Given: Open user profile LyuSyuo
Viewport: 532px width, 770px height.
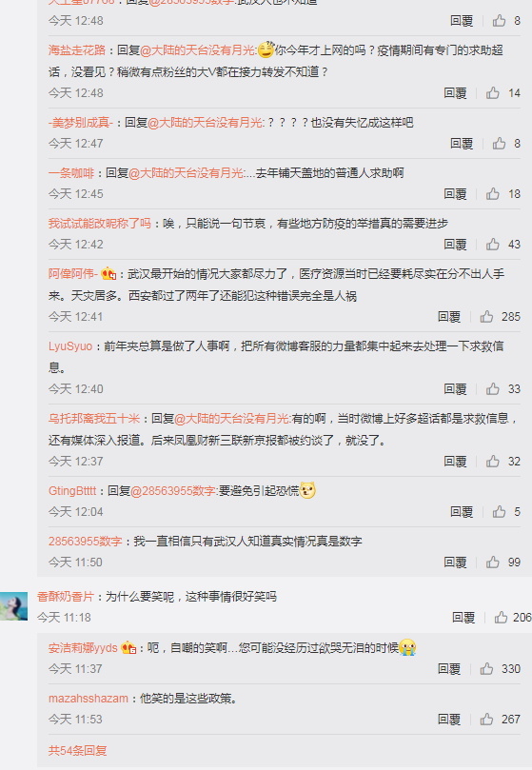Looking at the screenshot, I should pos(70,346).
